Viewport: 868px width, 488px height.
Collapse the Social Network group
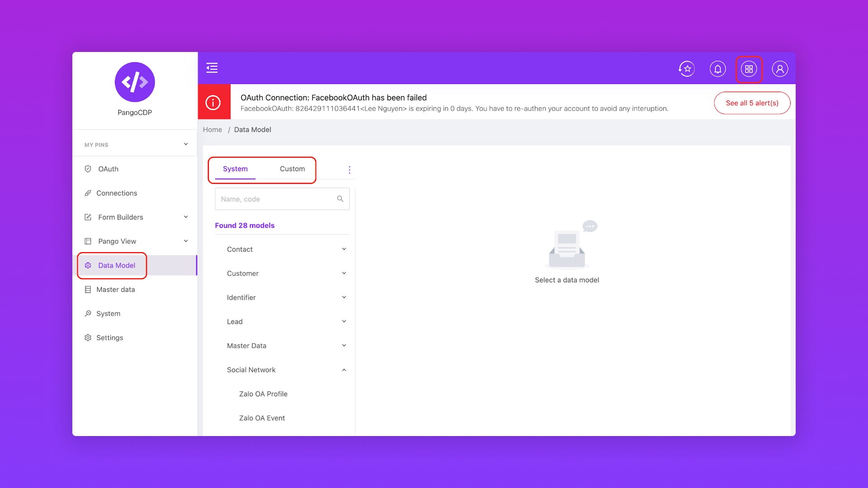pos(344,370)
